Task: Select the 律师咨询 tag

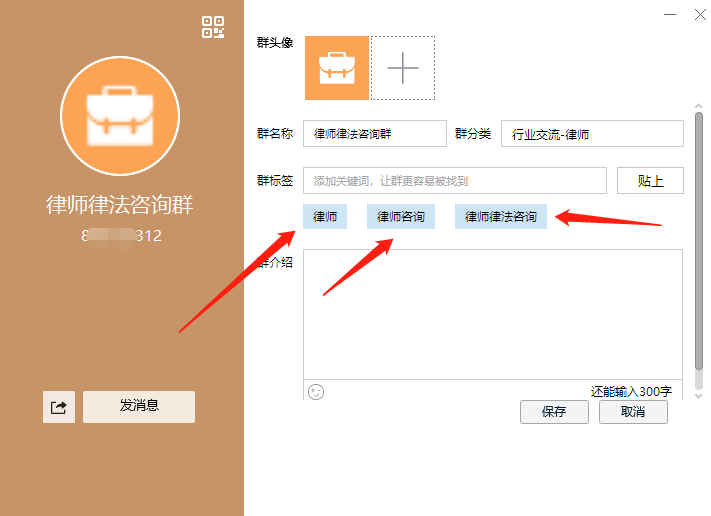Action: 401,217
